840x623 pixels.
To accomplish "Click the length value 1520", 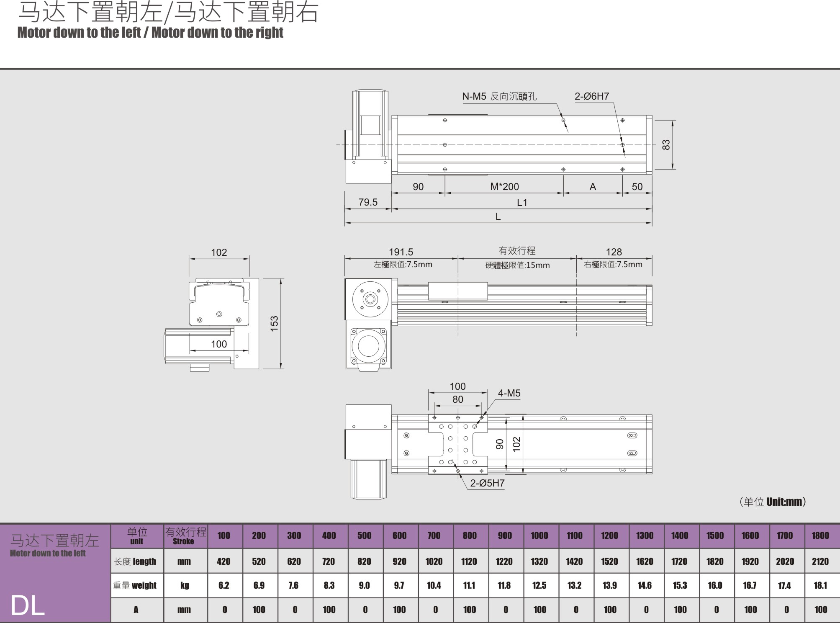I will [x=609, y=561].
